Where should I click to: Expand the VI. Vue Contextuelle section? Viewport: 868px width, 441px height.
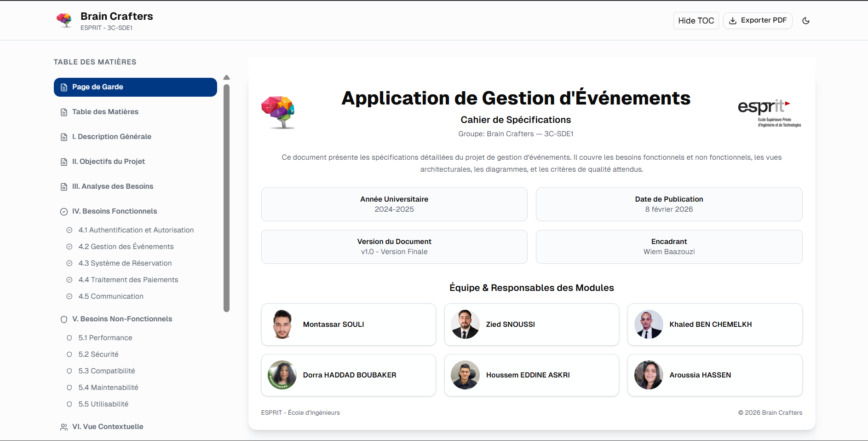tap(108, 427)
